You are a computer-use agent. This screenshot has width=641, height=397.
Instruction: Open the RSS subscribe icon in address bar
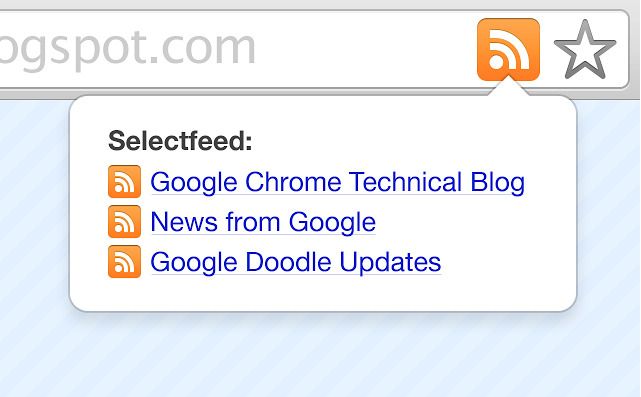tap(508, 49)
